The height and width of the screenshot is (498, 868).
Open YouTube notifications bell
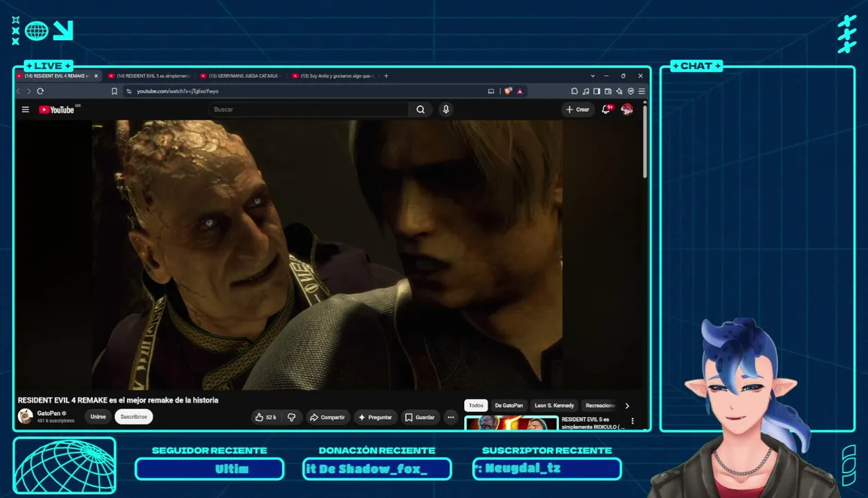(606, 109)
